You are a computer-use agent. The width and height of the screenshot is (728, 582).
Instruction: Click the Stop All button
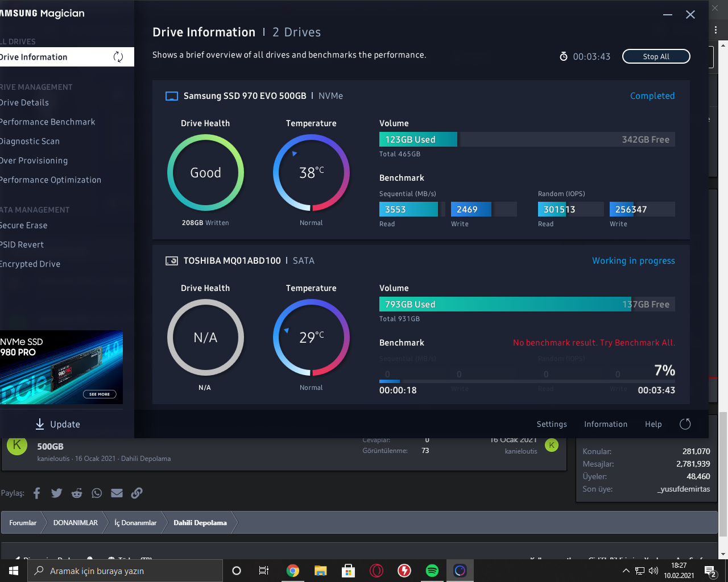click(x=656, y=56)
